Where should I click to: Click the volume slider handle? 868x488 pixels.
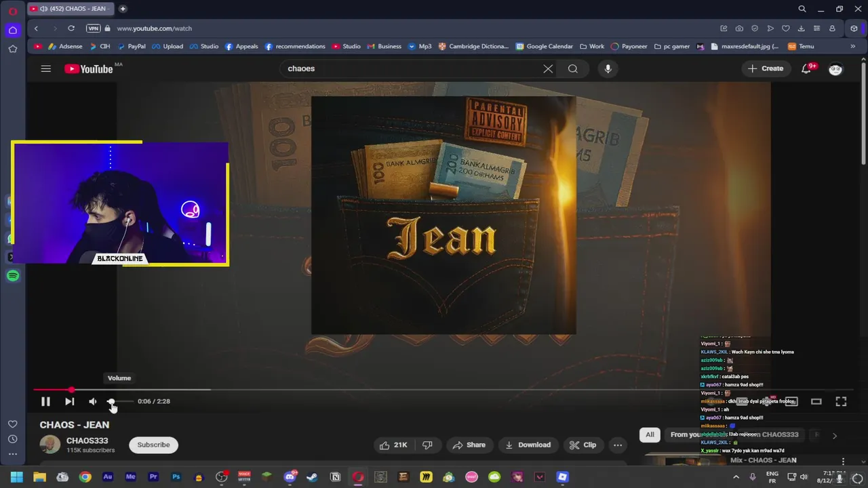111,401
